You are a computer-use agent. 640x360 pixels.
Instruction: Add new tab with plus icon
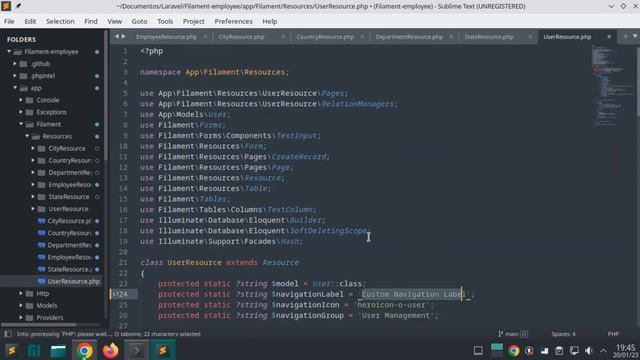(625, 37)
